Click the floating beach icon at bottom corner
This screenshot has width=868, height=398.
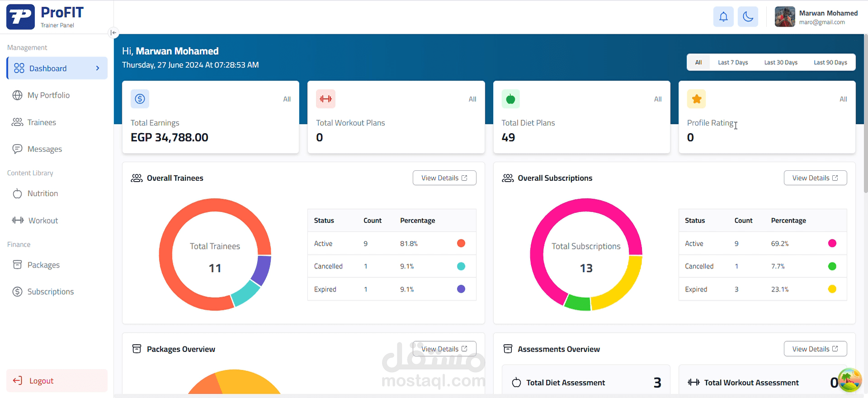tap(850, 379)
